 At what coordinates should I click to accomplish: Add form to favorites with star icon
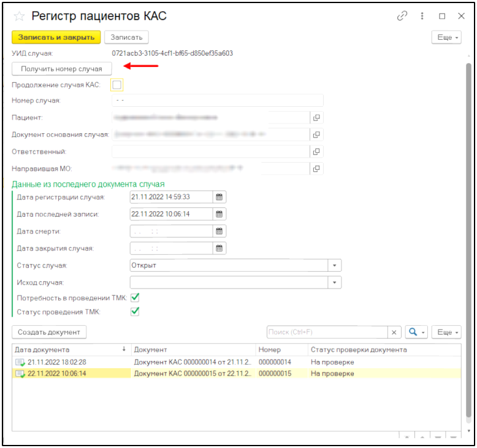19,17
